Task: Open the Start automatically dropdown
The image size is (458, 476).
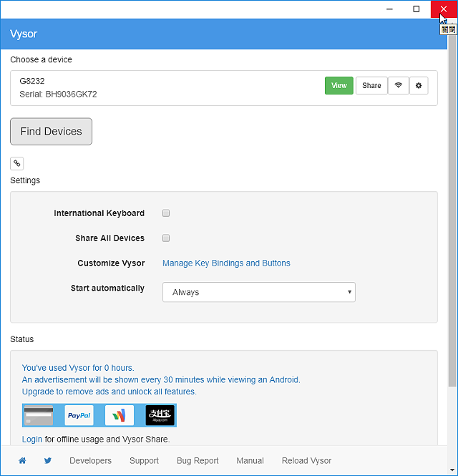Action: click(x=259, y=292)
